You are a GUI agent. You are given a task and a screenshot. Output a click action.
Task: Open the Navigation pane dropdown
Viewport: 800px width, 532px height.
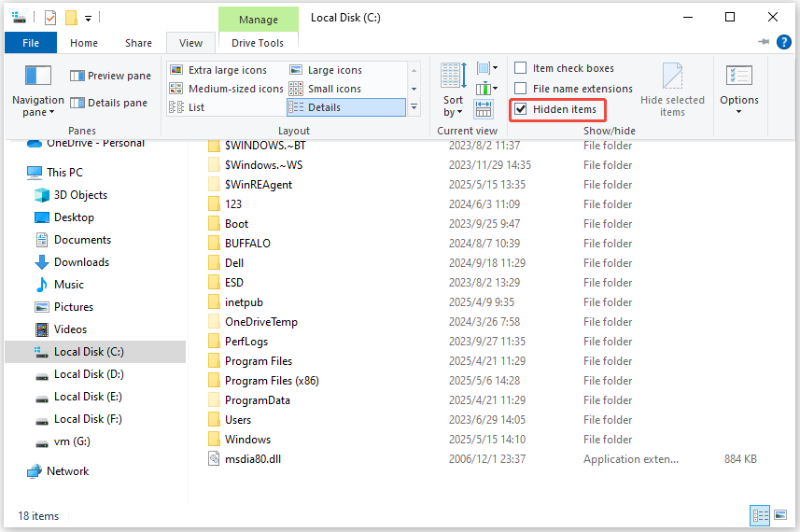pyautogui.click(x=38, y=106)
